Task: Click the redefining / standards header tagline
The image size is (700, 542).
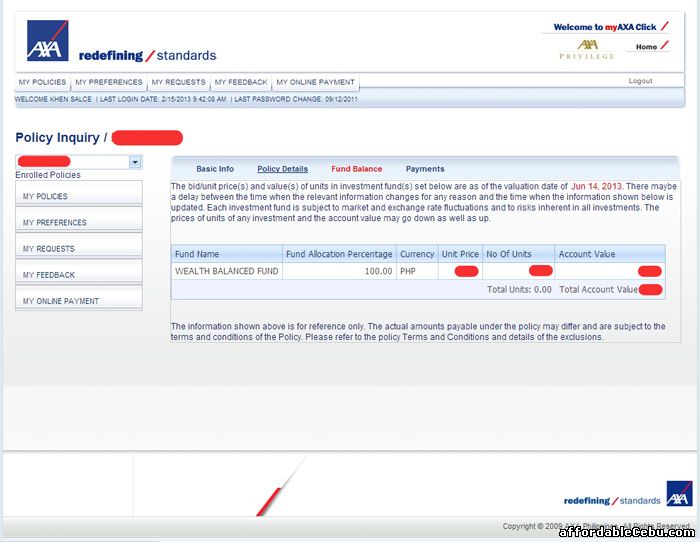Action: [x=147, y=56]
